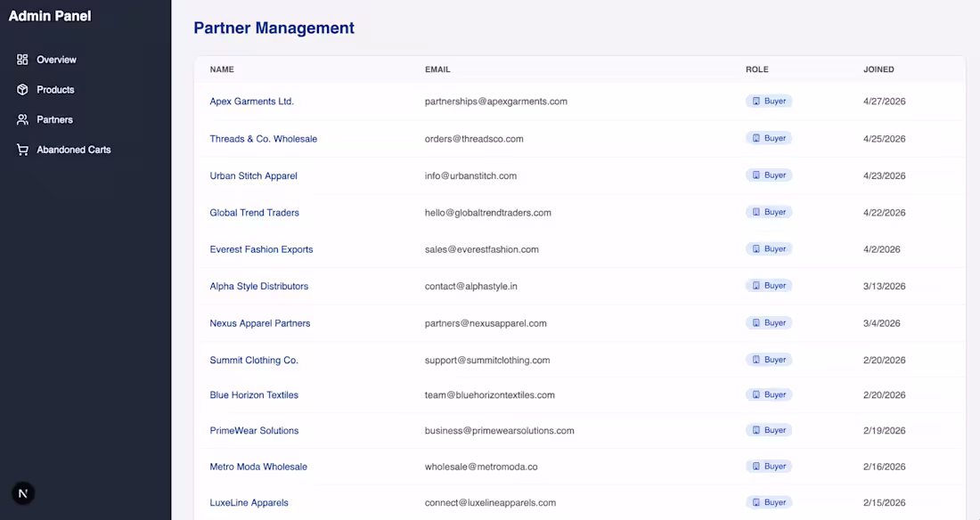
Task: Click the Partners people icon in sidebar
Action: [22, 119]
